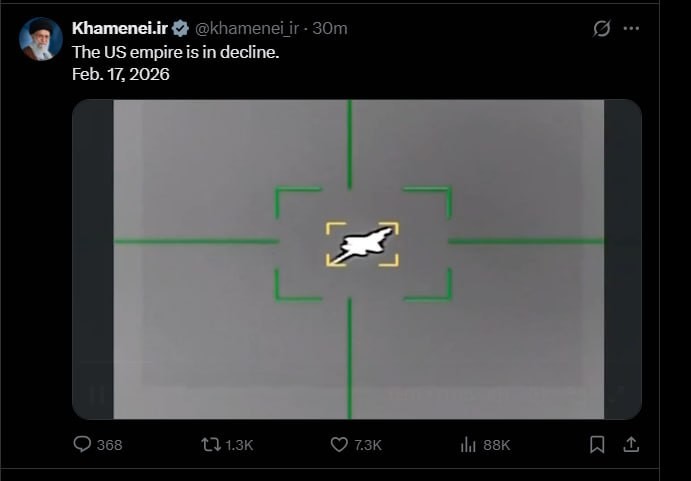This screenshot has height=481, width=691.
Task: Play the crosshair targeting video
Action: pos(357,259)
